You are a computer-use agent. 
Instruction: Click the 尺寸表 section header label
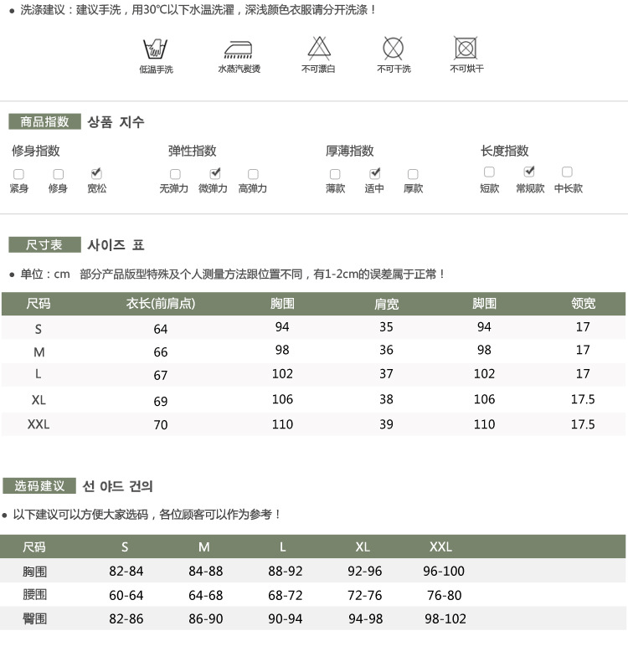click(44, 244)
